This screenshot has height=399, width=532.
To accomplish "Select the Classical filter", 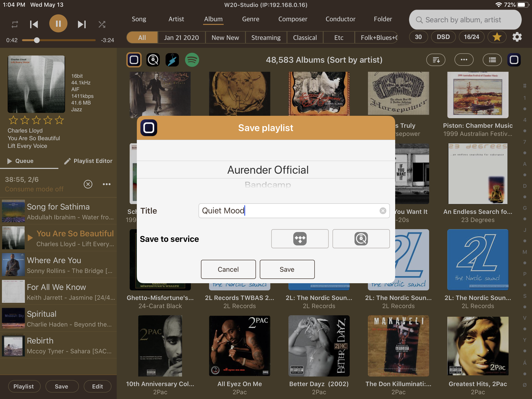I will point(305,38).
